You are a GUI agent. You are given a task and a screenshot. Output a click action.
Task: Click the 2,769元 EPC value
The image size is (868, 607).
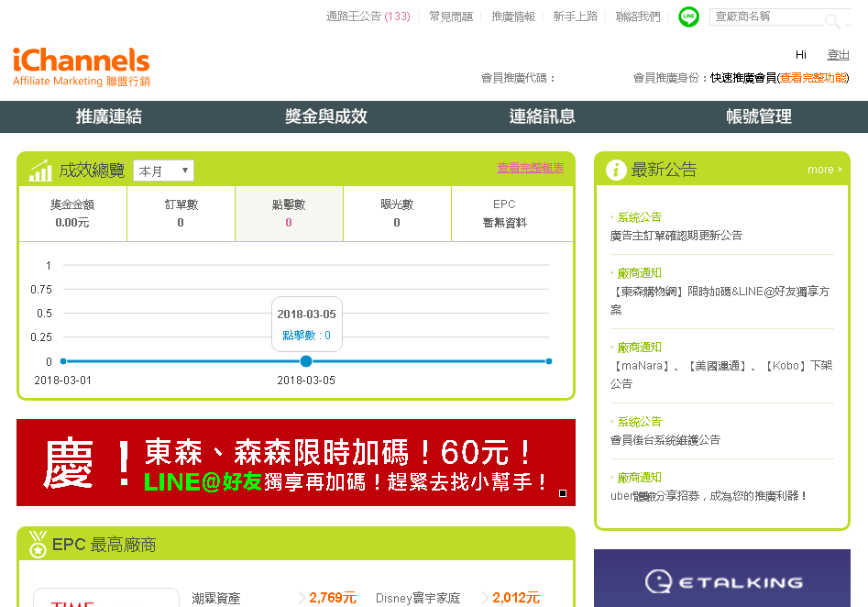click(333, 598)
